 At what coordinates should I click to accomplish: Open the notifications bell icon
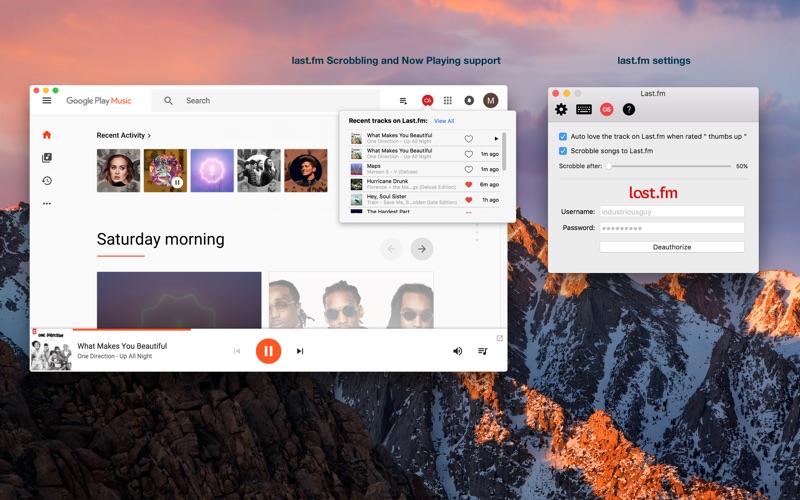point(469,101)
